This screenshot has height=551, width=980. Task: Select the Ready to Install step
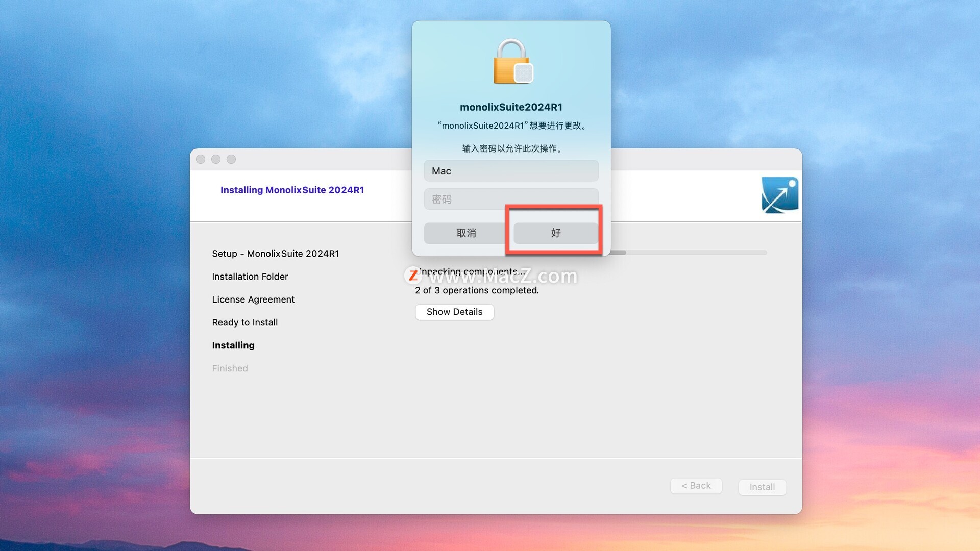tap(244, 322)
